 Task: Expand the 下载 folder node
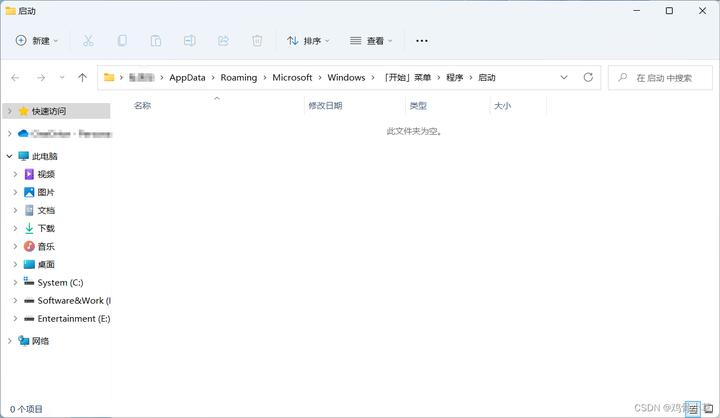tap(15, 228)
